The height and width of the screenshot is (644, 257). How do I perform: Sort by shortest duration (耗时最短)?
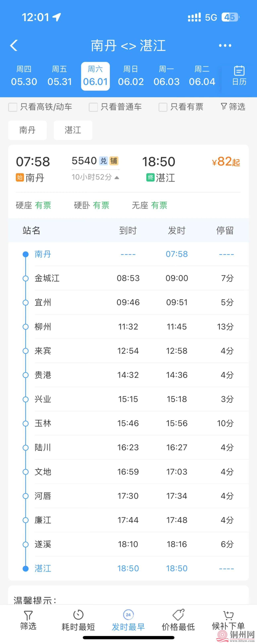(x=78, y=620)
